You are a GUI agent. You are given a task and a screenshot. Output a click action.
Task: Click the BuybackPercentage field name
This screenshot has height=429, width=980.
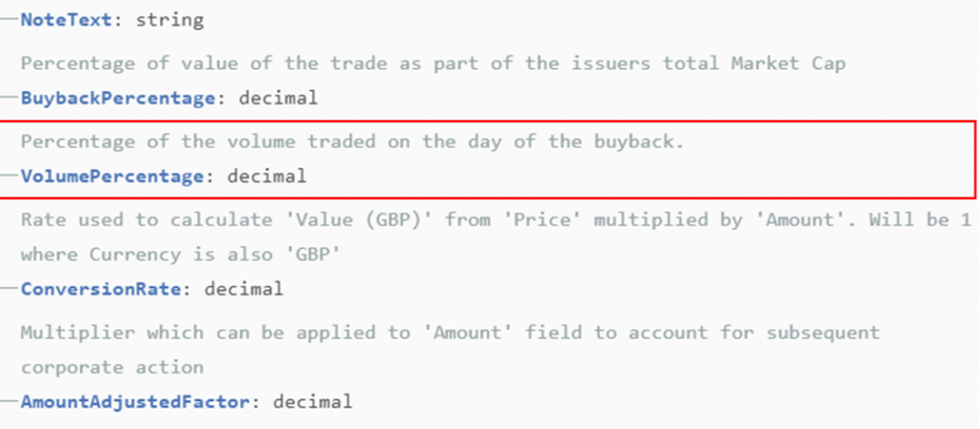(x=118, y=98)
